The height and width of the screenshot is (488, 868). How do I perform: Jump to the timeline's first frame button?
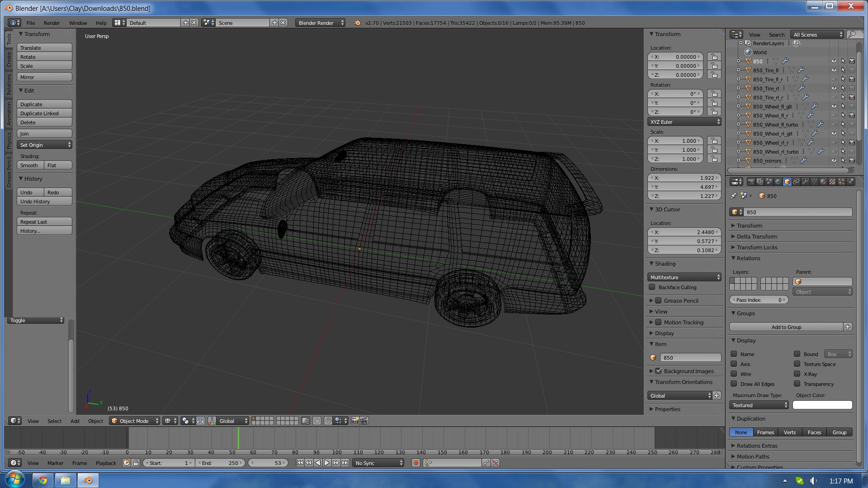coord(300,463)
